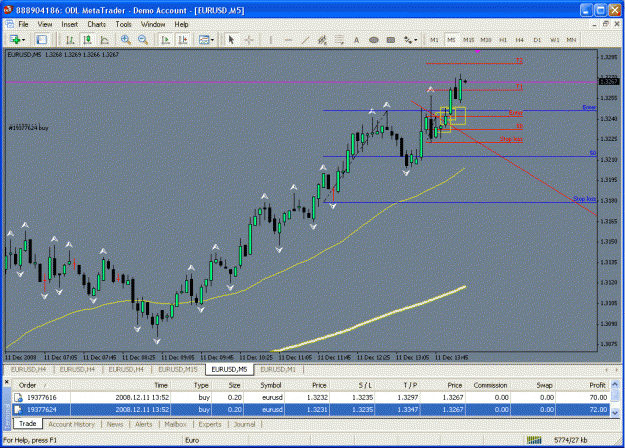Close the Terminal panel with x

click(x=6, y=382)
